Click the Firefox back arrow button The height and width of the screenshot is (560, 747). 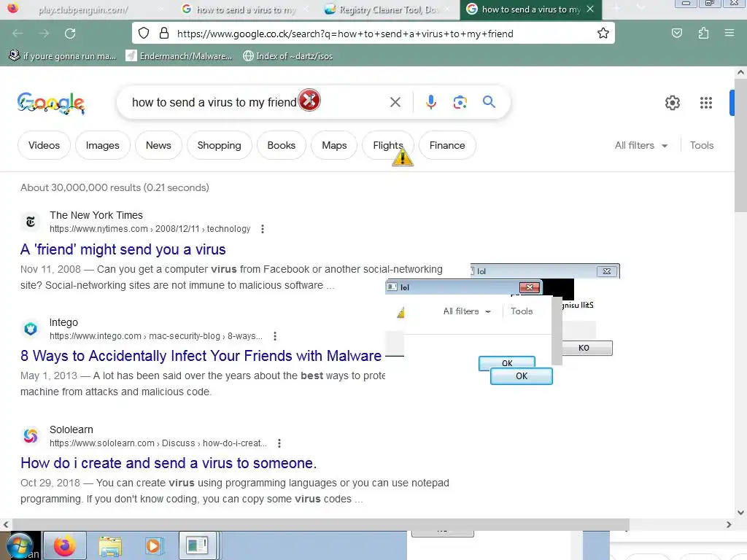[x=18, y=34]
